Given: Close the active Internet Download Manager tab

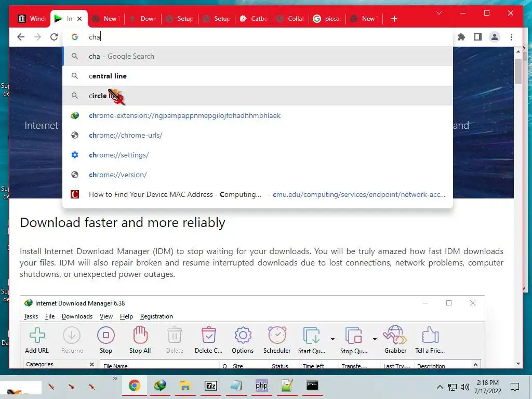Looking at the screenshot, I should coord(79,19).
